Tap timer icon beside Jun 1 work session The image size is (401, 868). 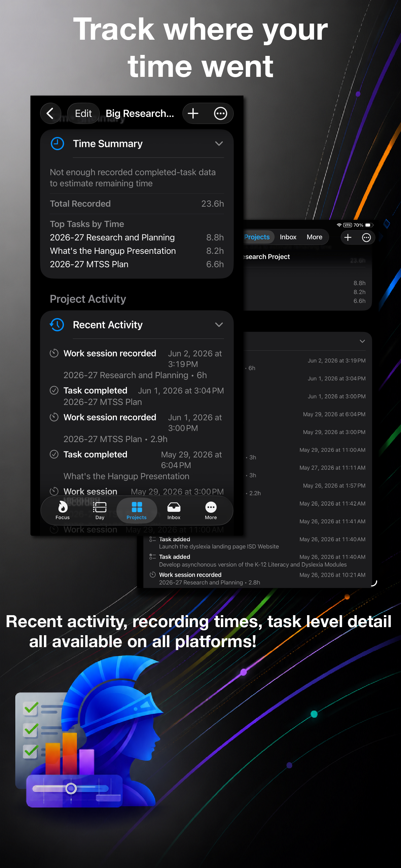tap(54, 417)
